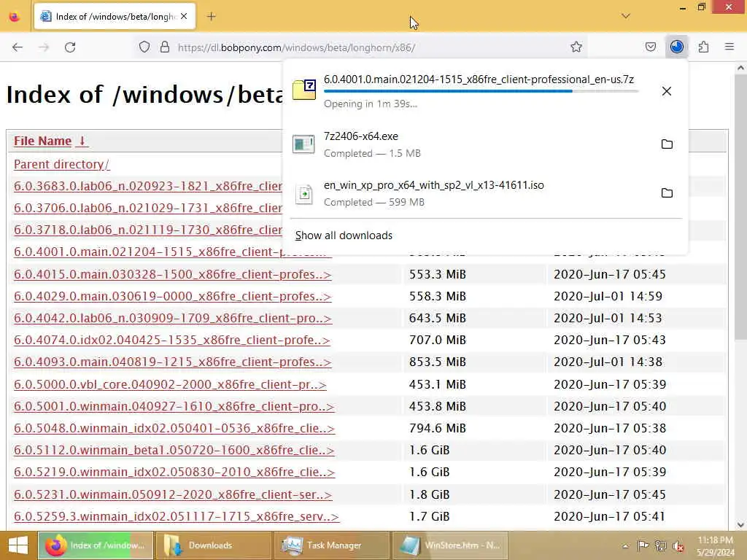
Task: Open the 6.0.3718.0.lab06_n build link
Action: [x=147, y=230]
